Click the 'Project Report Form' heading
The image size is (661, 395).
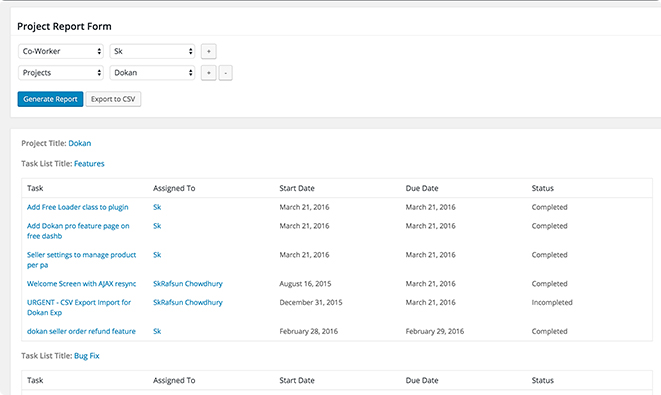64,27
